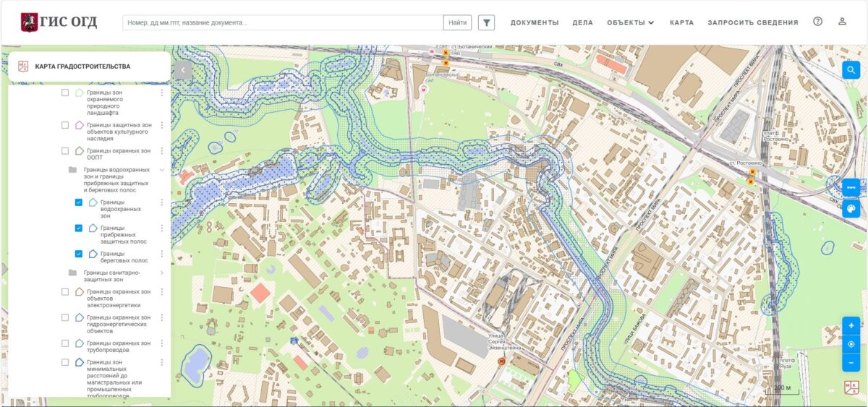Go to the Дела section

[582, 22]
